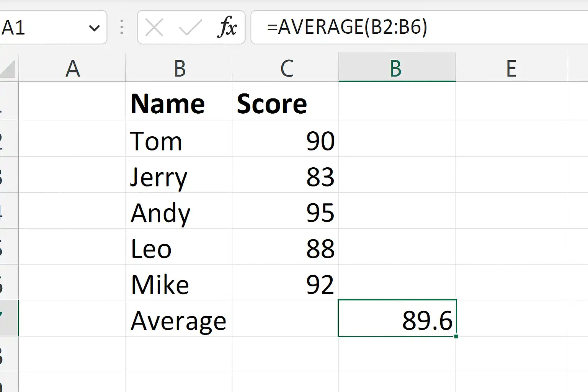Click the cell containing Mike

[x=179, y=284]
